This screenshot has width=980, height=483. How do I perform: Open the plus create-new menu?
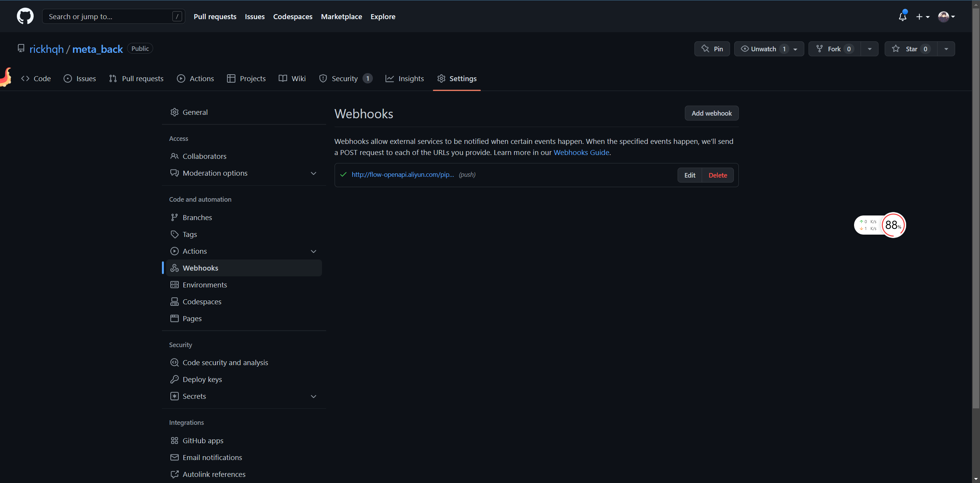click(923, 16)
